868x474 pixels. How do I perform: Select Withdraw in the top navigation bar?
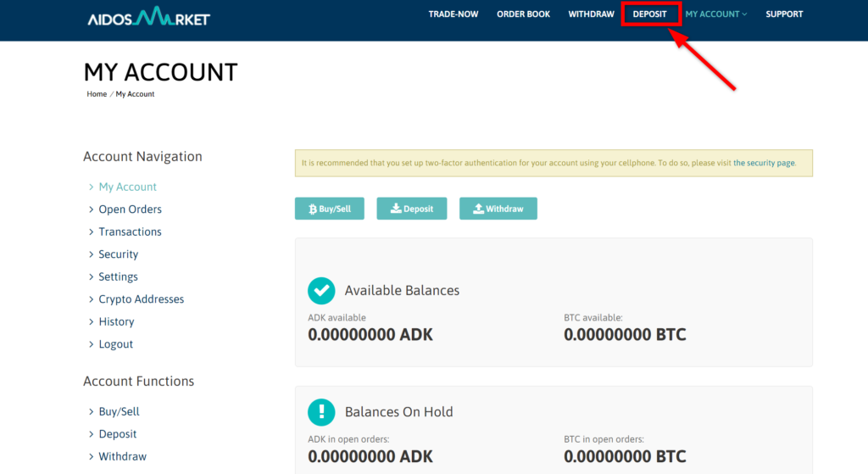(x=591, y=14)
